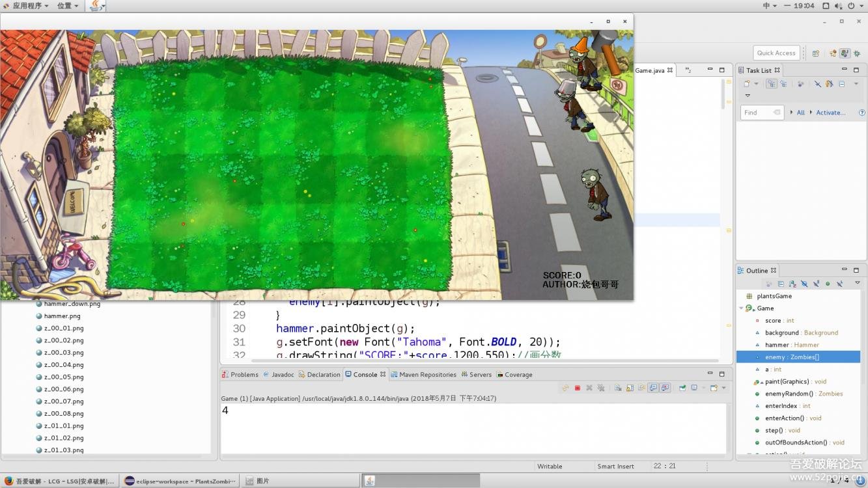Click Hide Local Types icon in Outline
Screen dimensions: 868x488
pyautogui.click(x=839, y=284)
